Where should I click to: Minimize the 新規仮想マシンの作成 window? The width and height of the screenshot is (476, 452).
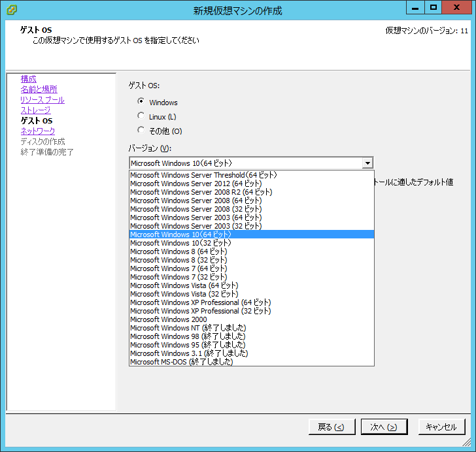pyautogui.click(x=415, y=7)
